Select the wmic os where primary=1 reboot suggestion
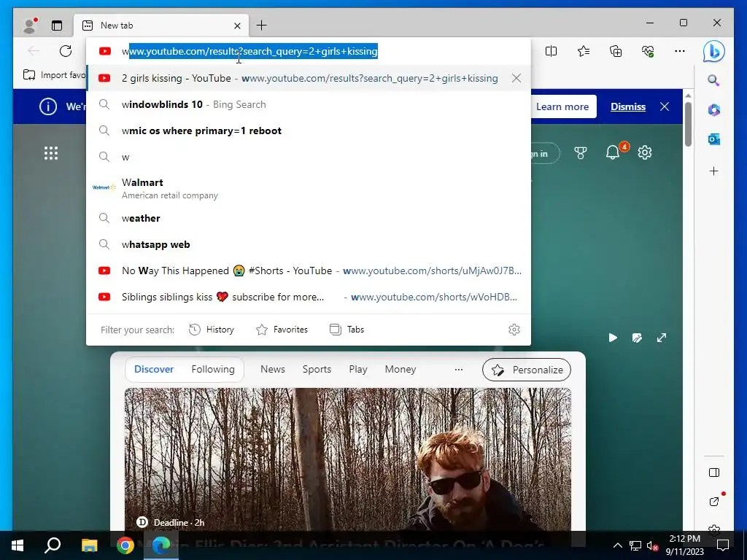This screenshot has height=560, width=747. point(309,131)
